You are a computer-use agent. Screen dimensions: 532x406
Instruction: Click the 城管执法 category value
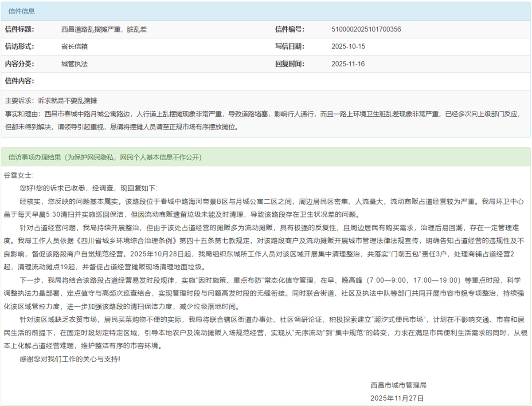pyautogui.click(x=74, y=63)
